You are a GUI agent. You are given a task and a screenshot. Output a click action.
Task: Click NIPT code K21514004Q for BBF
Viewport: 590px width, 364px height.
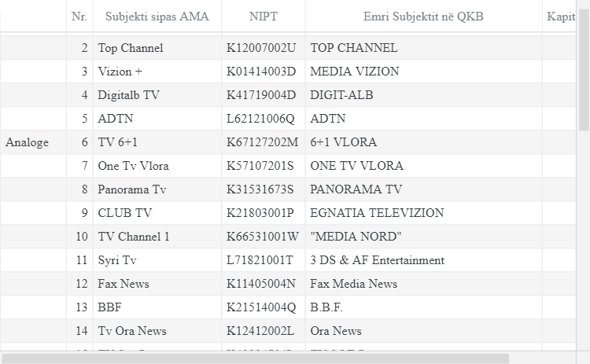[x=260, y=307]
